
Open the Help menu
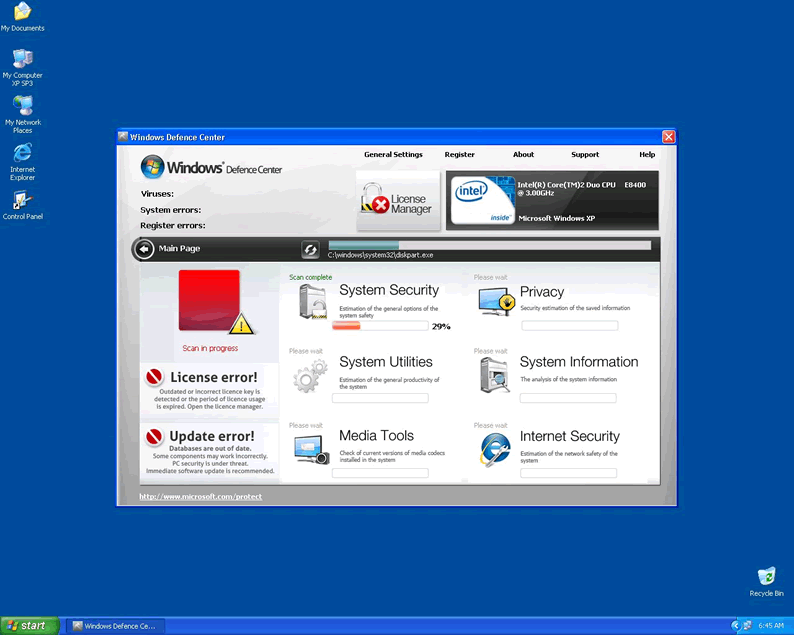647,155
